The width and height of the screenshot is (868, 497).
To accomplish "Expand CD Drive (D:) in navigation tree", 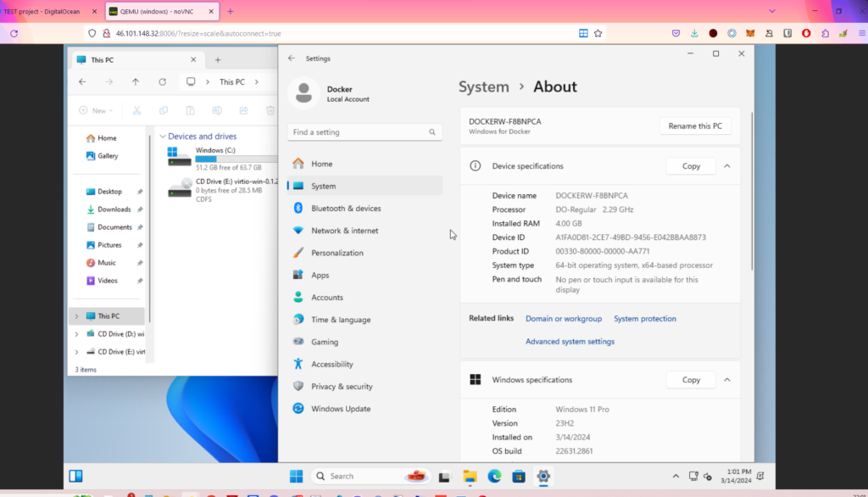I will point(76,334).
